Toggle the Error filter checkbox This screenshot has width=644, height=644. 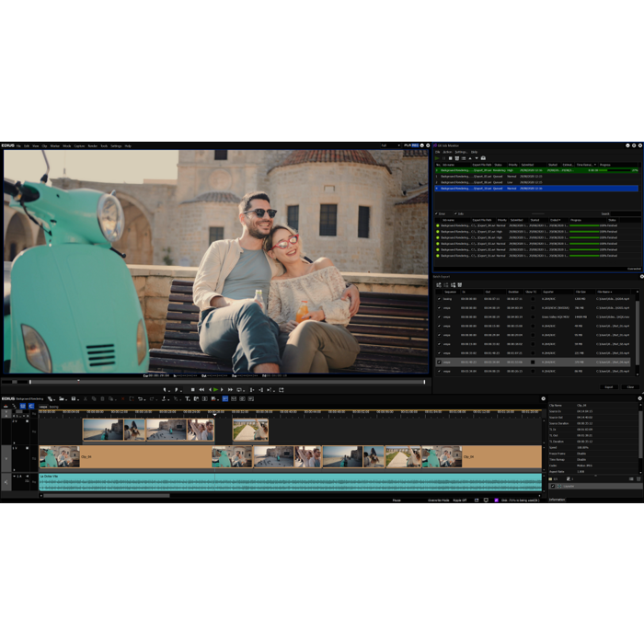point(437,213)
